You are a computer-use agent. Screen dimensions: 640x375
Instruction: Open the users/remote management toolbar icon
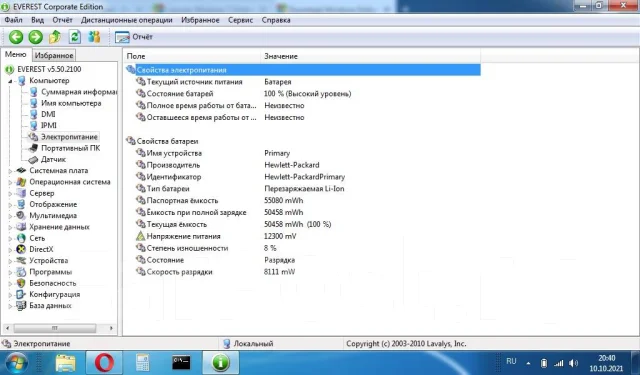click(94, 37)
